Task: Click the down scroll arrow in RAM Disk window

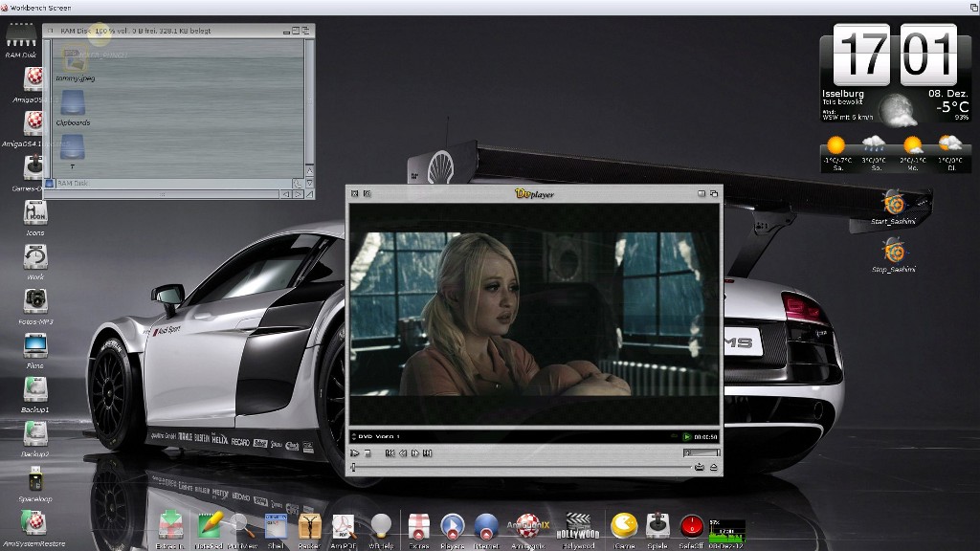Action: (309, 182)
